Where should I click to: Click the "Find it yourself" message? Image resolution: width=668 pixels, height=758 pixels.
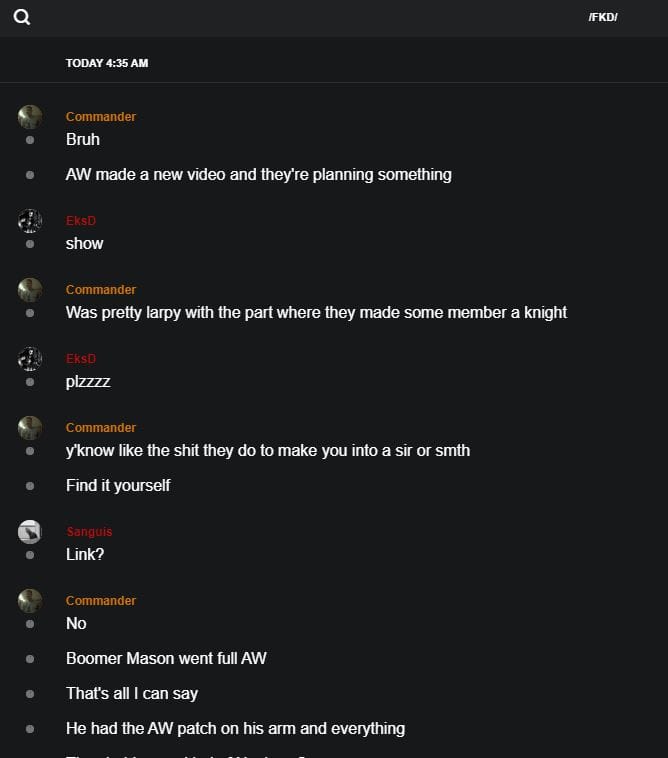tap(118, 486)
